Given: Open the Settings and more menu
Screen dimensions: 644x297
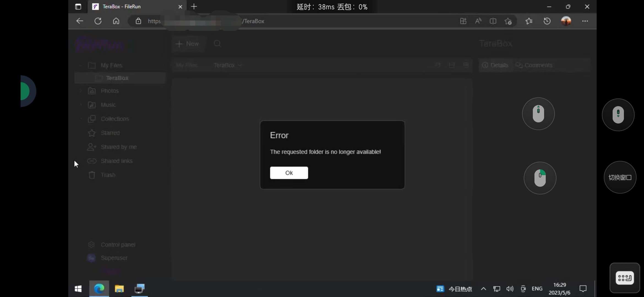Looking at the screenshot, I should click(x=585, y=21).
